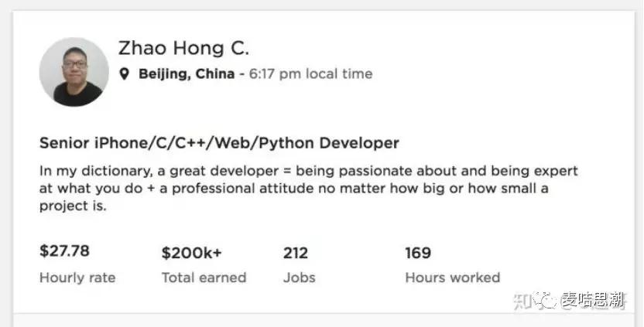Screen dimensions: 644x327
Task: Select the Beijing, China location text
Action: (x=187, y=74)
